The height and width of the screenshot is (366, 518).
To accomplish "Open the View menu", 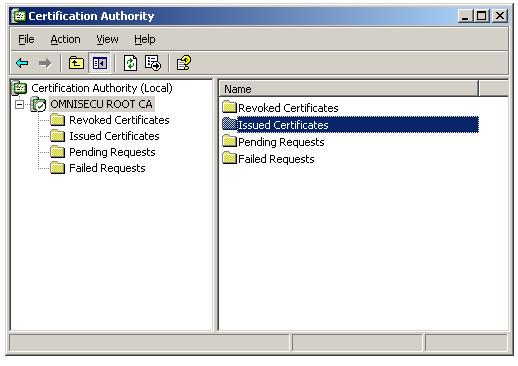I will tap(107, 39).
